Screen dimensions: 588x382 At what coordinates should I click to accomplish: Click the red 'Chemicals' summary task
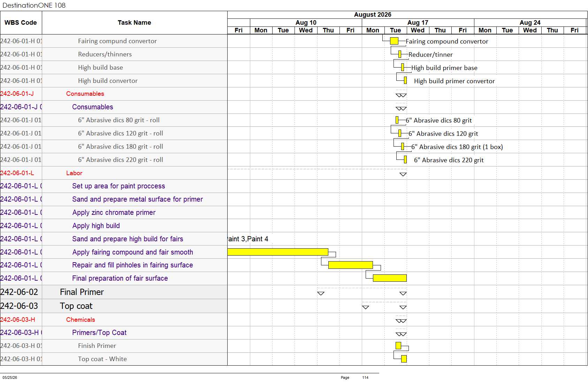81,320
